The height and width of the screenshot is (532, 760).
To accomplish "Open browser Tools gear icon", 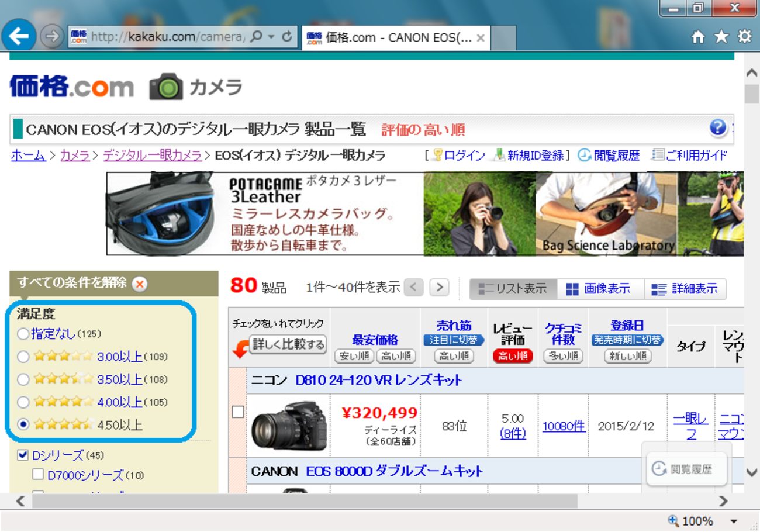I will coord(745,37).
